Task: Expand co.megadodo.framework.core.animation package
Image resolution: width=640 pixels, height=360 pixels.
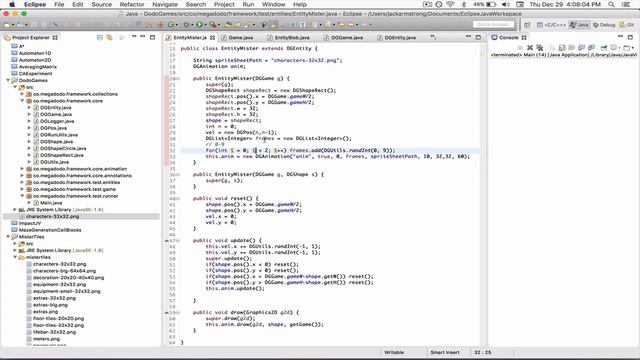Action: click(22, 169)
